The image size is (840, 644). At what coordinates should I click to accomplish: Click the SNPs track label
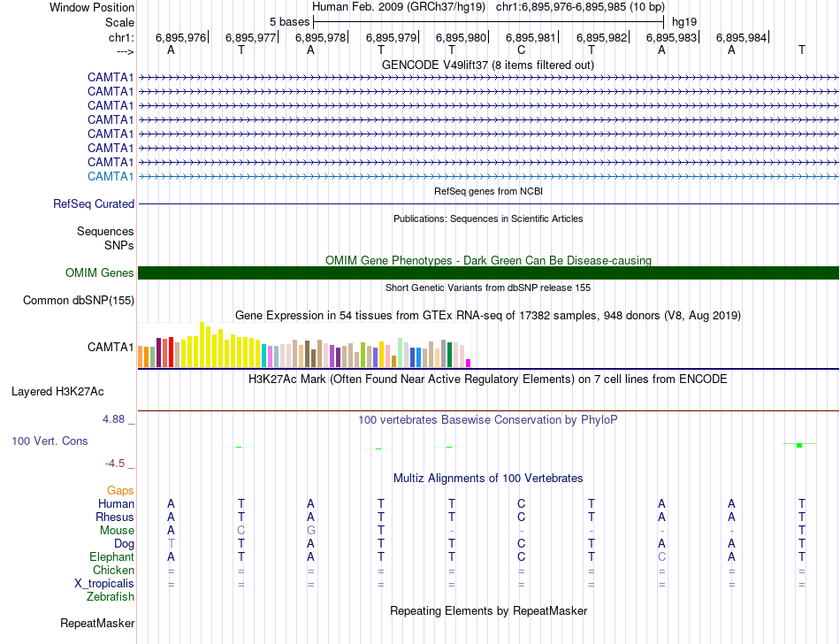[119, 245]
